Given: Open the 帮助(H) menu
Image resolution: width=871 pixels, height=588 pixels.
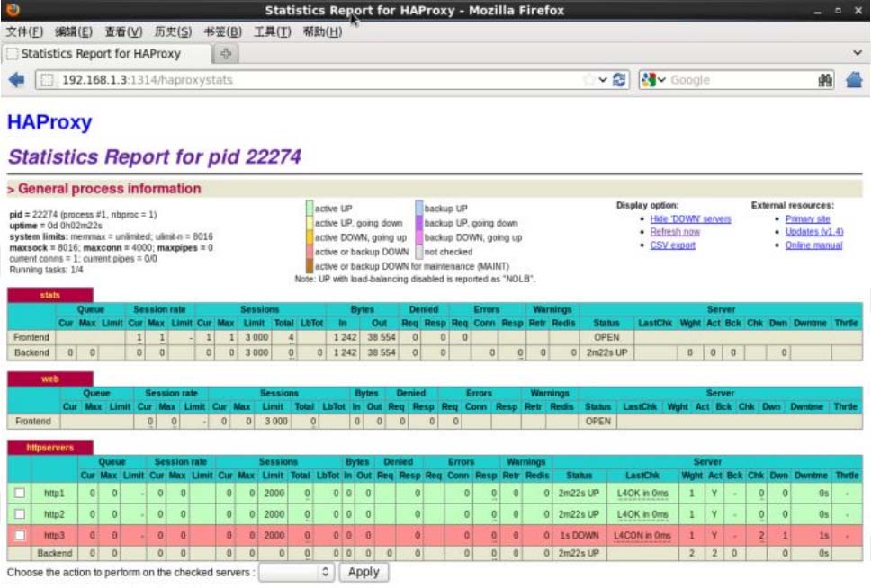Looking at the screenshot, I should tap(322, 31).
